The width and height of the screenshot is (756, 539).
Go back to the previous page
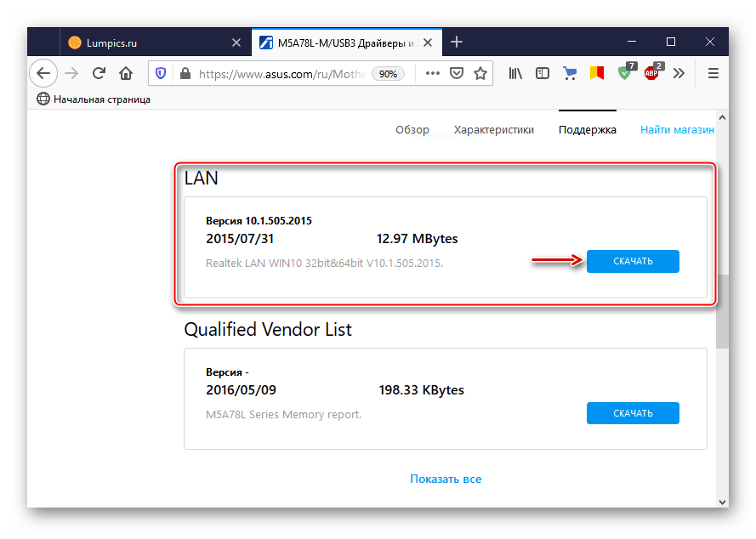(43, 73)
